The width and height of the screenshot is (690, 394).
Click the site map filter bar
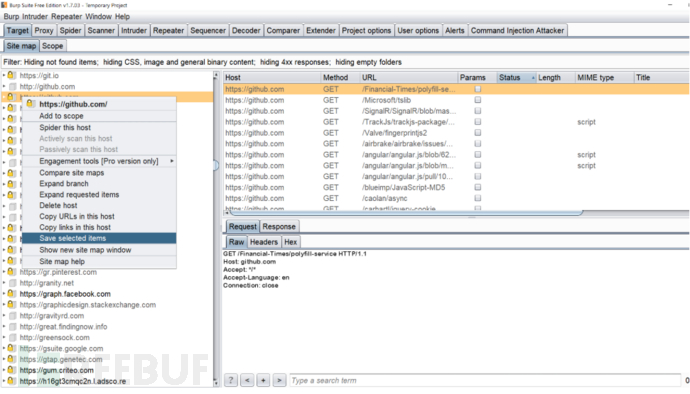click(345, 62)
